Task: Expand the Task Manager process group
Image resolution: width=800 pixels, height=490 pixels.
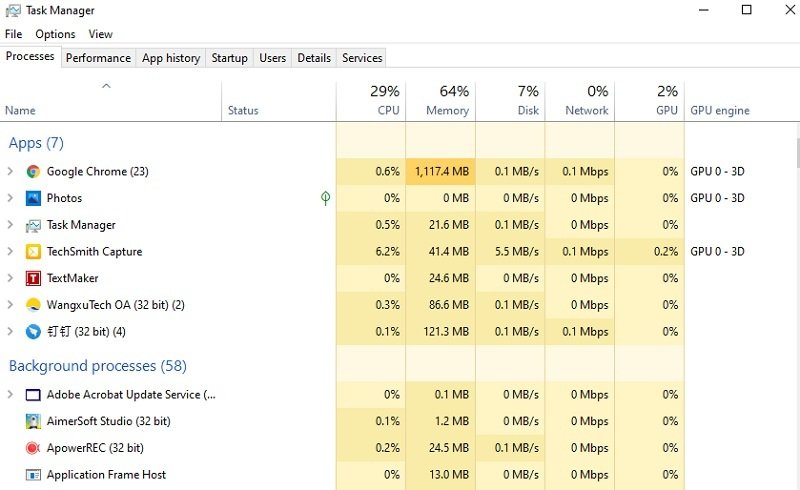Action: pos(10,225)
